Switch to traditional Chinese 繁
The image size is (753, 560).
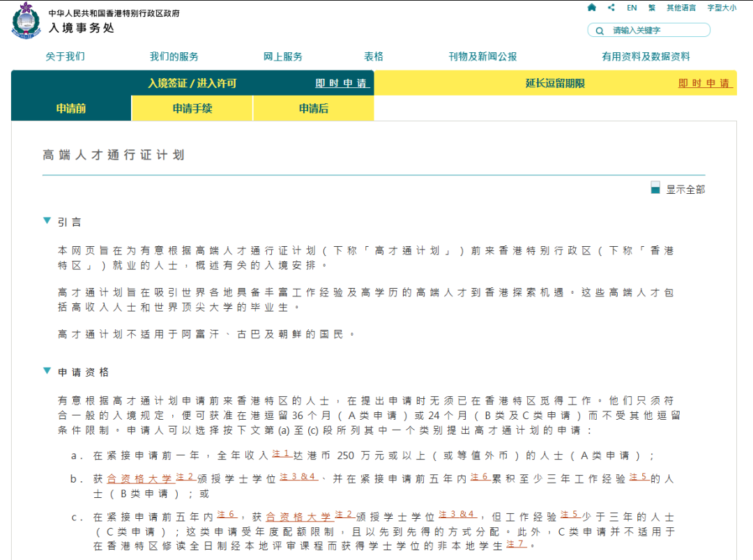click(652, 8)
